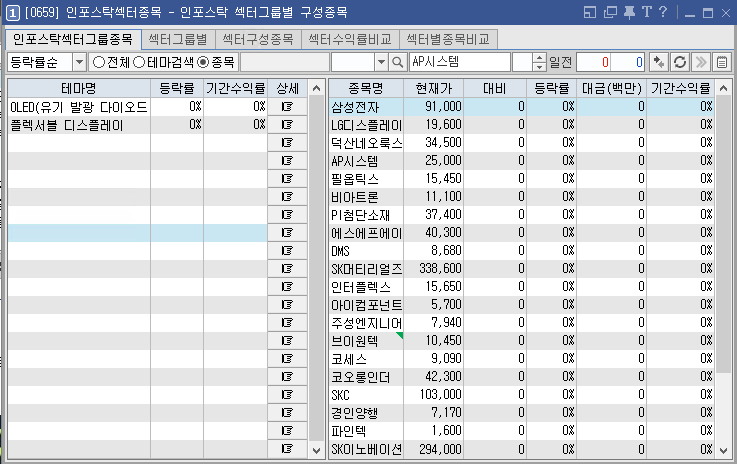The width and height of the screenshot is (737, 464).
Task: Open the 등락률순 sort dropdown
Action: (79, 62)
